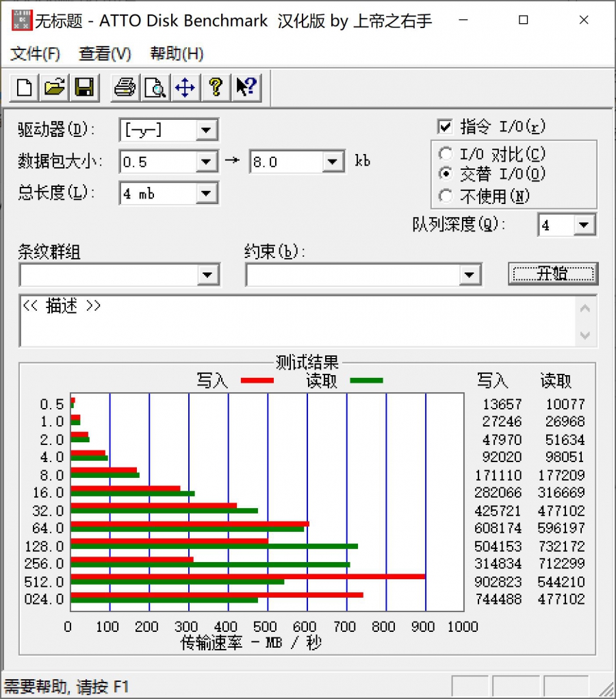Click the Save floppy disk icon

pos(84,88)
